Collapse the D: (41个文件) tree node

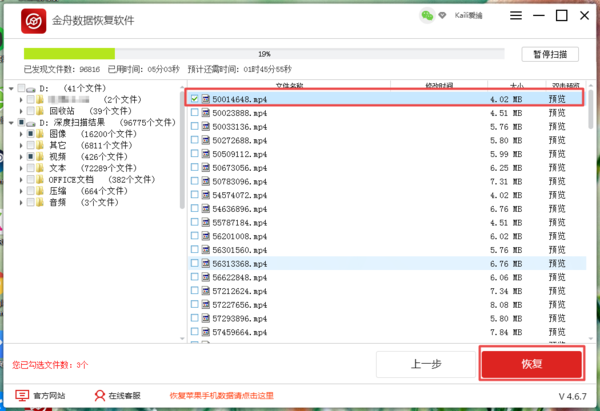[x=11, y=88]
